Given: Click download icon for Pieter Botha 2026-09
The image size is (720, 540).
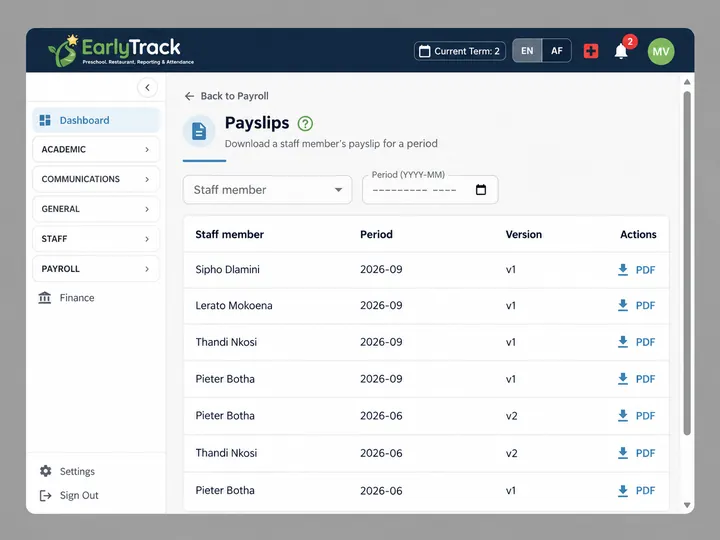Looking at the screenshot, I should 623,379.
